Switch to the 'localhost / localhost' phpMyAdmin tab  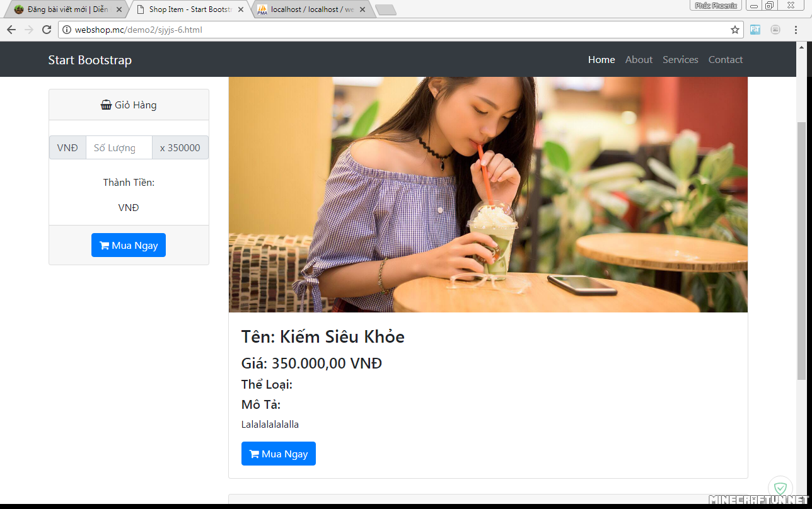click(311, 9)
